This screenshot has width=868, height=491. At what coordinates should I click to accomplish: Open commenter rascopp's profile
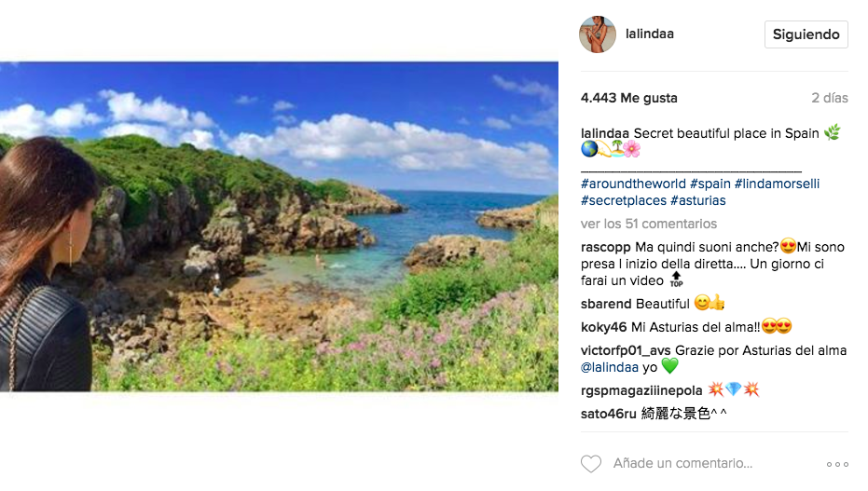(x=606, y=247)
